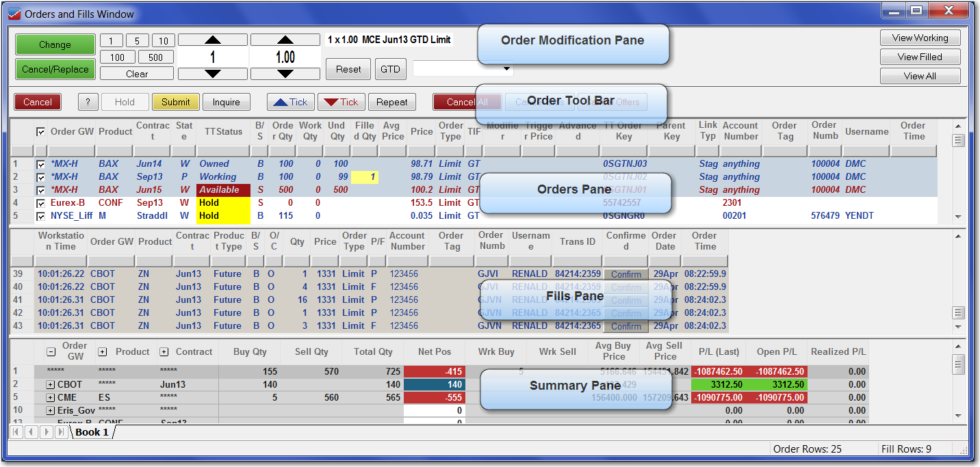Click the View Working button
This screenshot has width=980, height=467.
coord(920,38)
